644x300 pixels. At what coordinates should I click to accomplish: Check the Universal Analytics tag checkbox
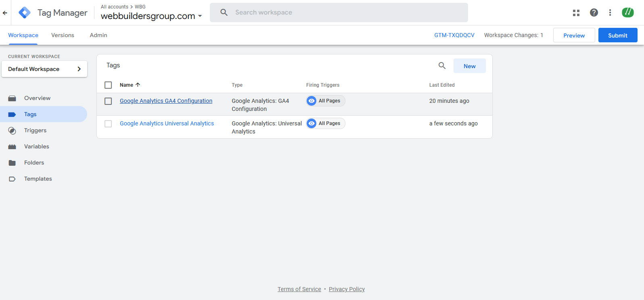coord(108,124)
